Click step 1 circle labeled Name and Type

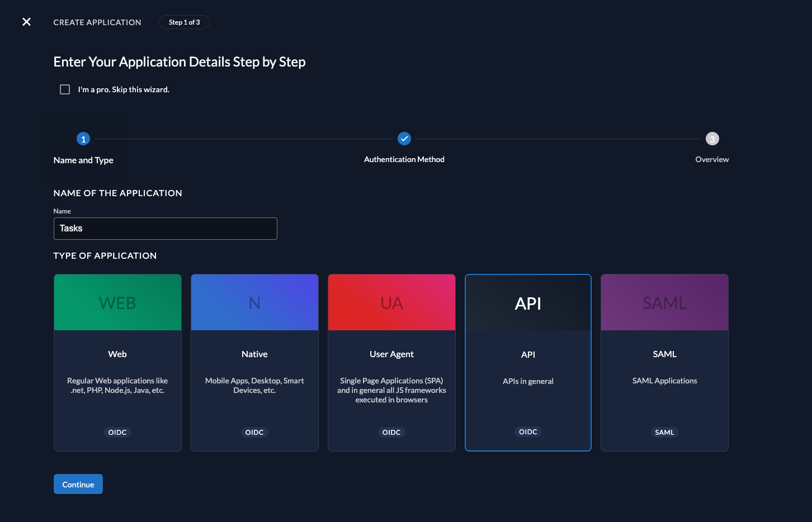83,139
